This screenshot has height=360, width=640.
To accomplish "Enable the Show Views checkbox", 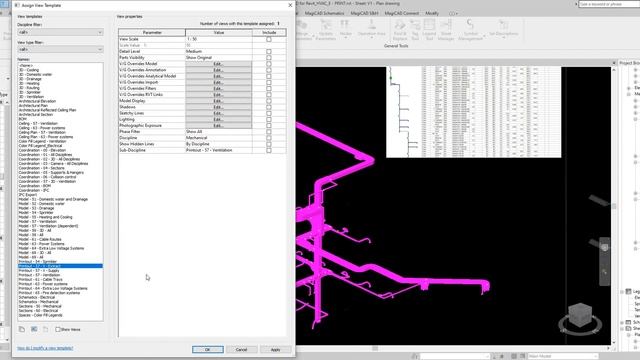I will click(58, 329).
